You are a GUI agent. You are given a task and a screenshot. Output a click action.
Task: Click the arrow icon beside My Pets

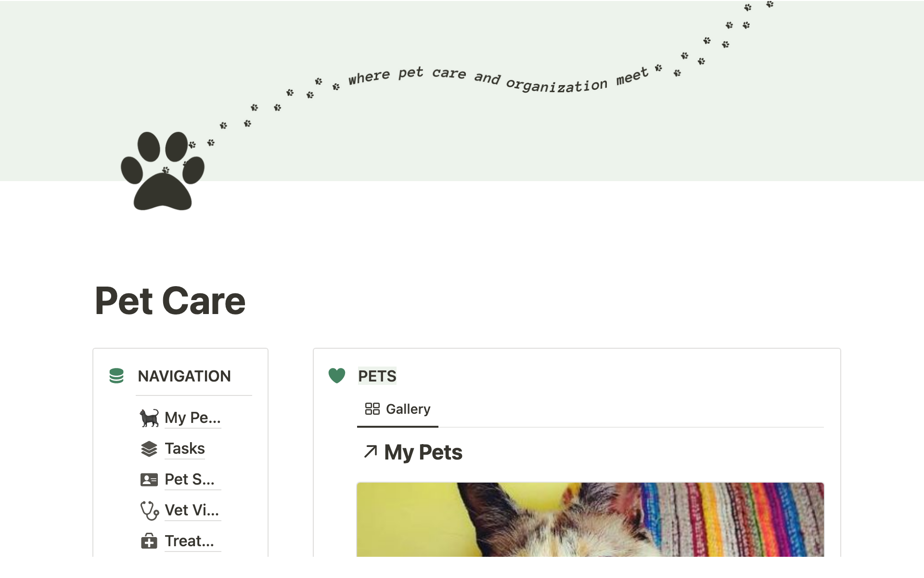371,452
